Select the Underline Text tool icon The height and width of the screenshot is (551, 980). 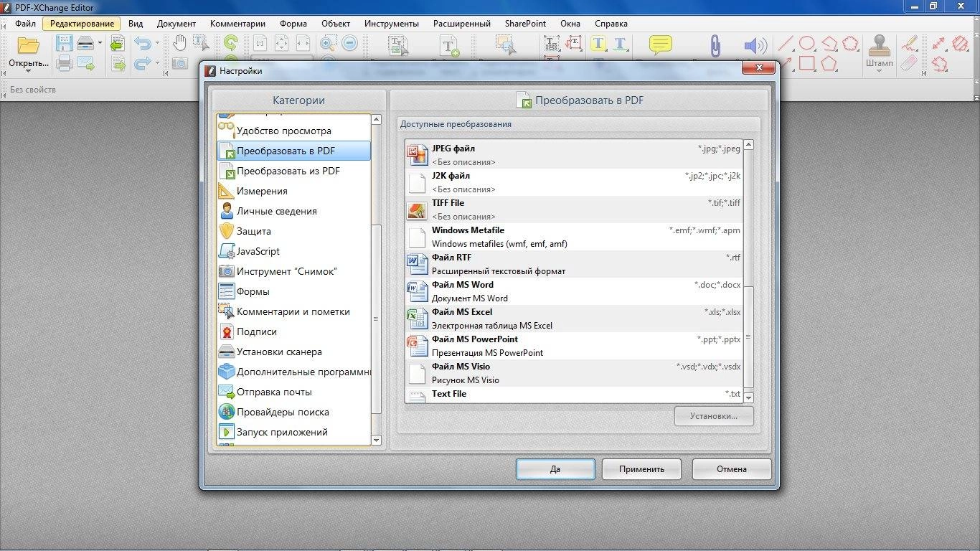[621, 44]
